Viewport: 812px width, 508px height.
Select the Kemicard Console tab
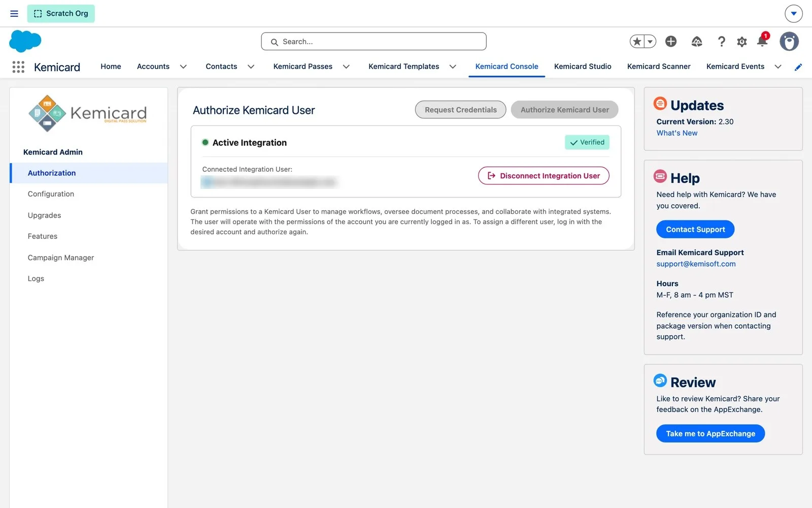506,67
